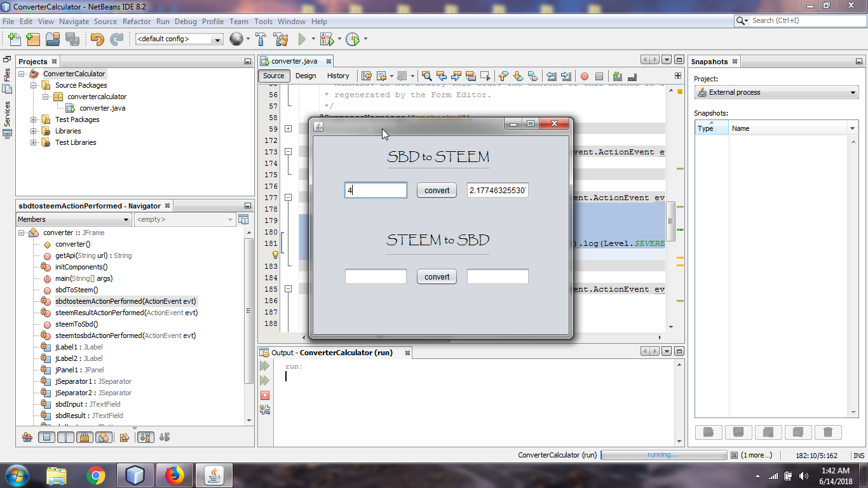
Task: Toggle Sort by Name in the Navigator
Action: 146,437
